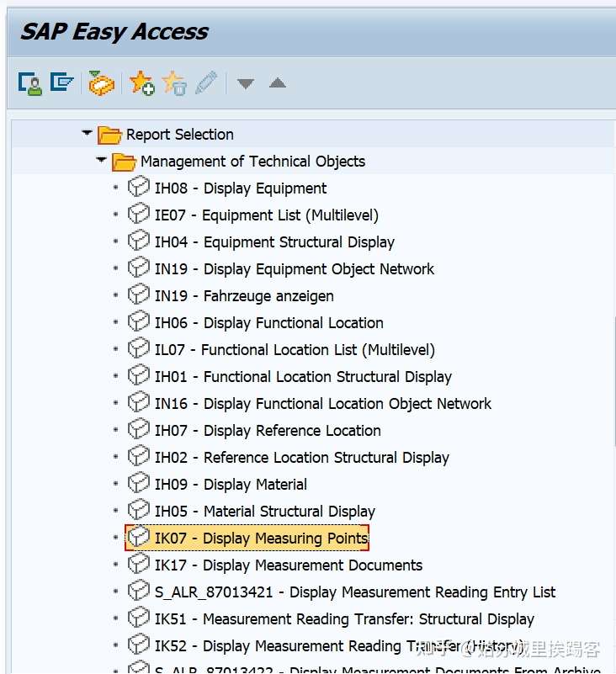Select IH04 - Equipment Structural Display
Viewport: 616px width, 674px height.
(274, 242)
